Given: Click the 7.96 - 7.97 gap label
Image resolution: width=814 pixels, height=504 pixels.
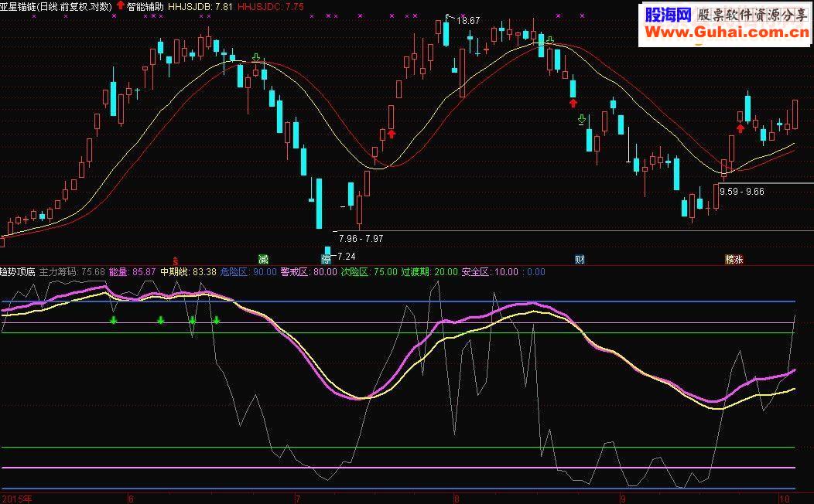Looking at the screenshot, I should point(361,239).
